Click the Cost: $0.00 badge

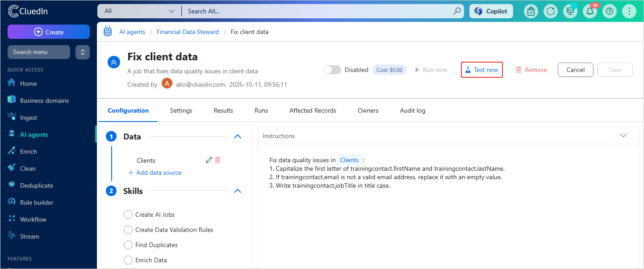click(x=389, y=70)
